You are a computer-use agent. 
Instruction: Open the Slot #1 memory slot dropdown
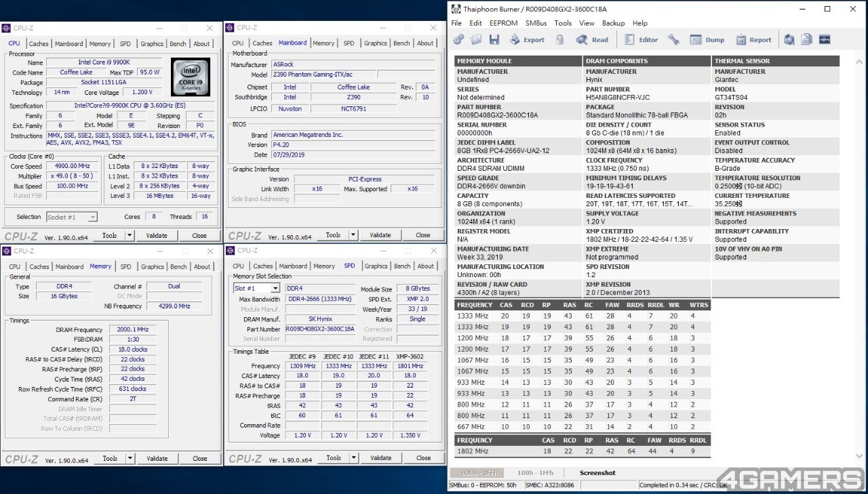[275, 289]
